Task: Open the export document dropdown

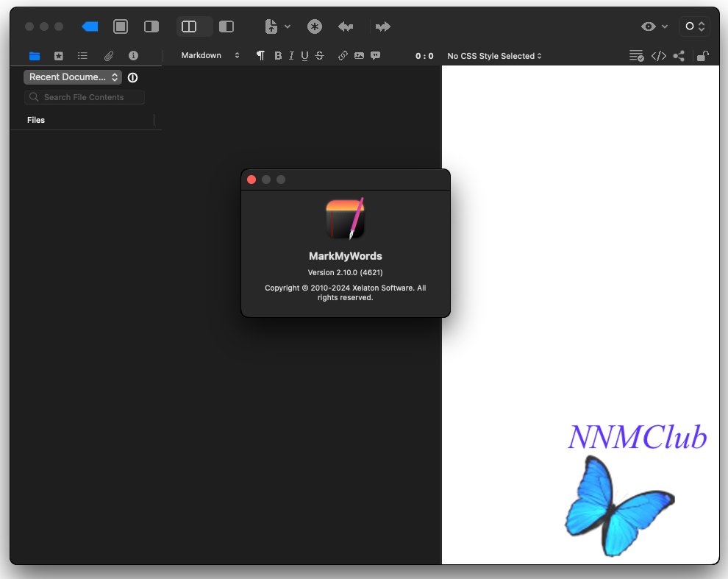Action: point(277,26)
